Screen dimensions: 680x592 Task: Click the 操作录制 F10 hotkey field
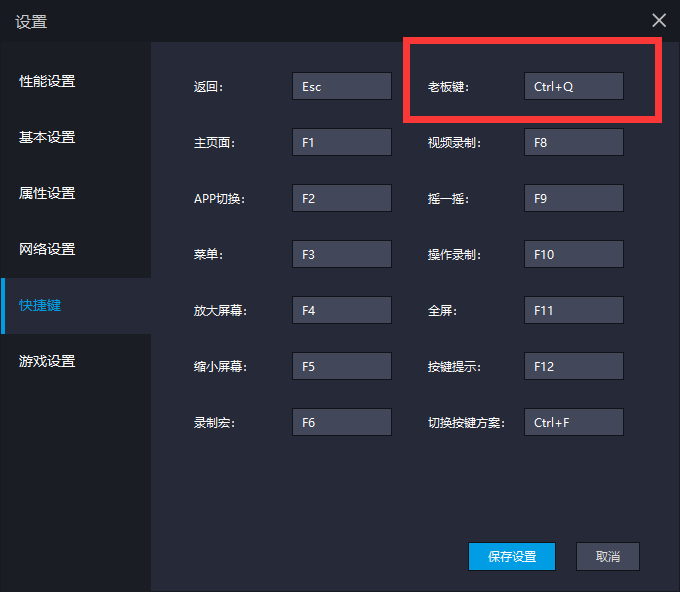coord(573,254)
